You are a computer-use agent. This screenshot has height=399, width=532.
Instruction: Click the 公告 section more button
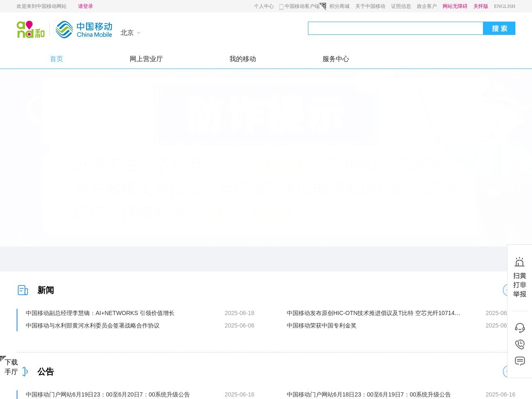(x=505, y=372)
